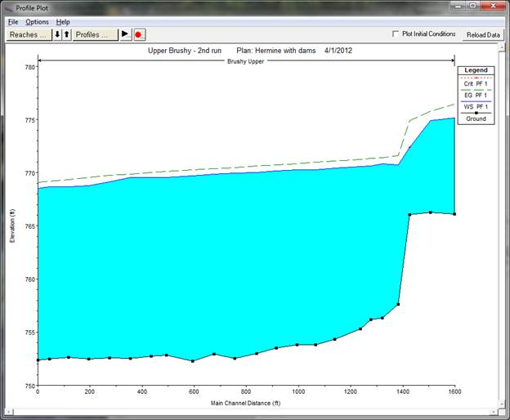Image resolution: width=510 pixels, height=420 pixels.
Task: Open the Help menu
Action: click(x=63, y=22)
